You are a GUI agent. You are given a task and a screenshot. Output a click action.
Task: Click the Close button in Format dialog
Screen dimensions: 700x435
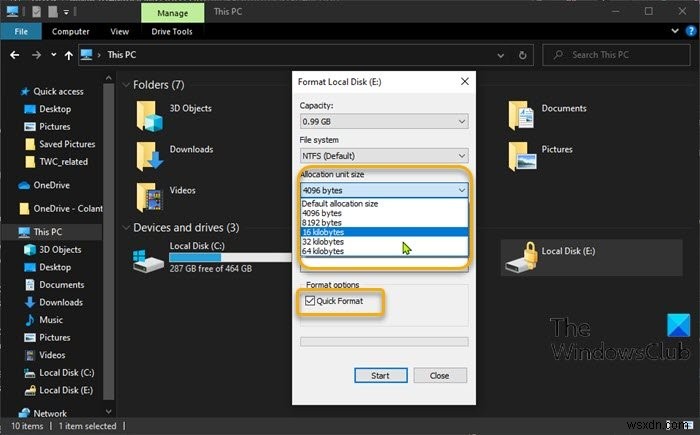(x=440, y=376)
